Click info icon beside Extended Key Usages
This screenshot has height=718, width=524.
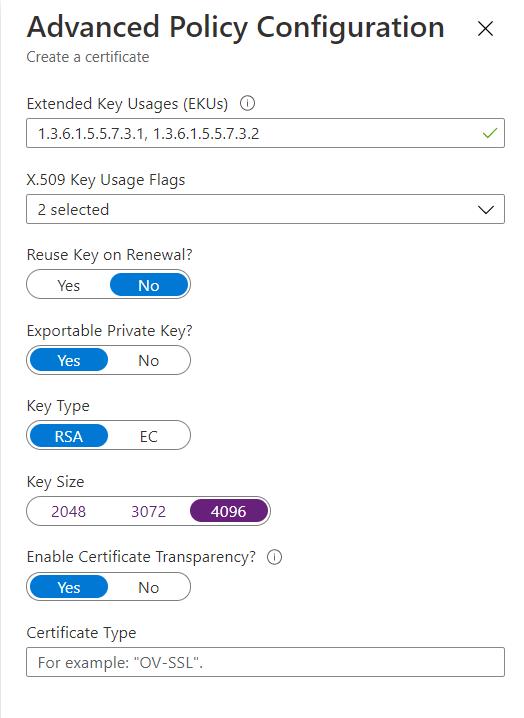click(247, 103)
